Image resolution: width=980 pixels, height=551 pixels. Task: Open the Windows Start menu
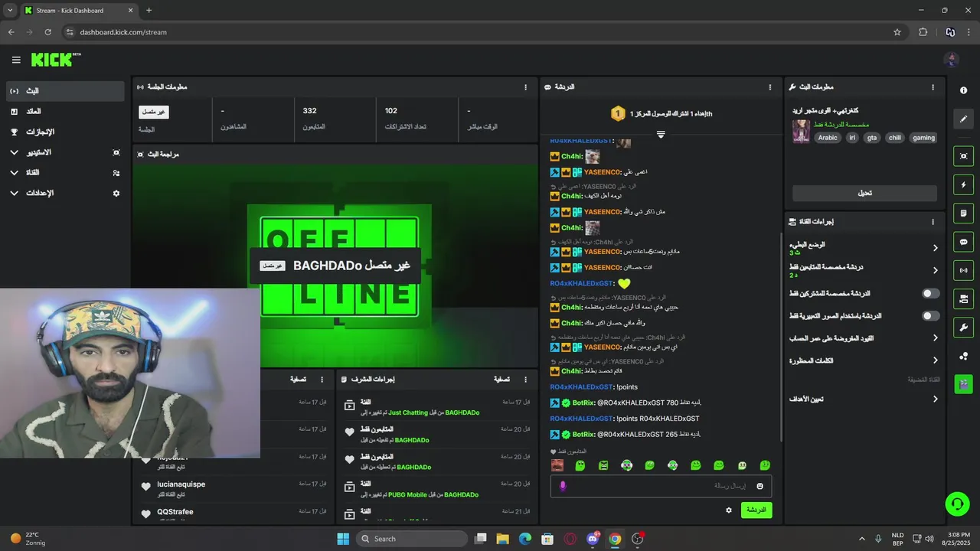[343, 539]
